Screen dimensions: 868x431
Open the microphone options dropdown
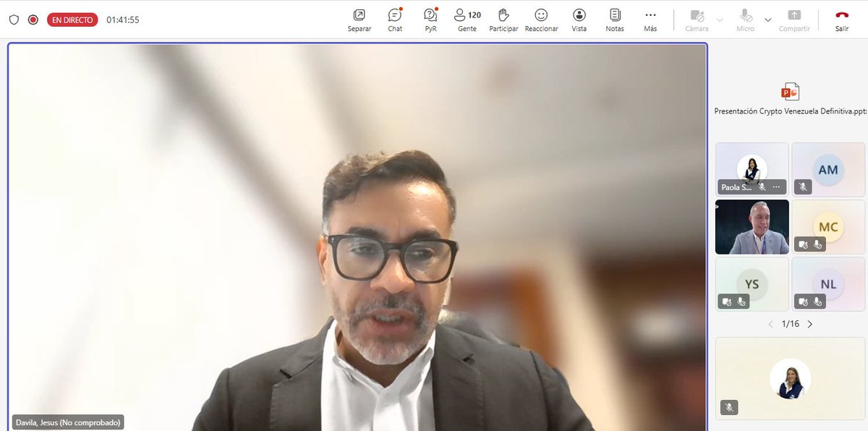tap(767, 20)
